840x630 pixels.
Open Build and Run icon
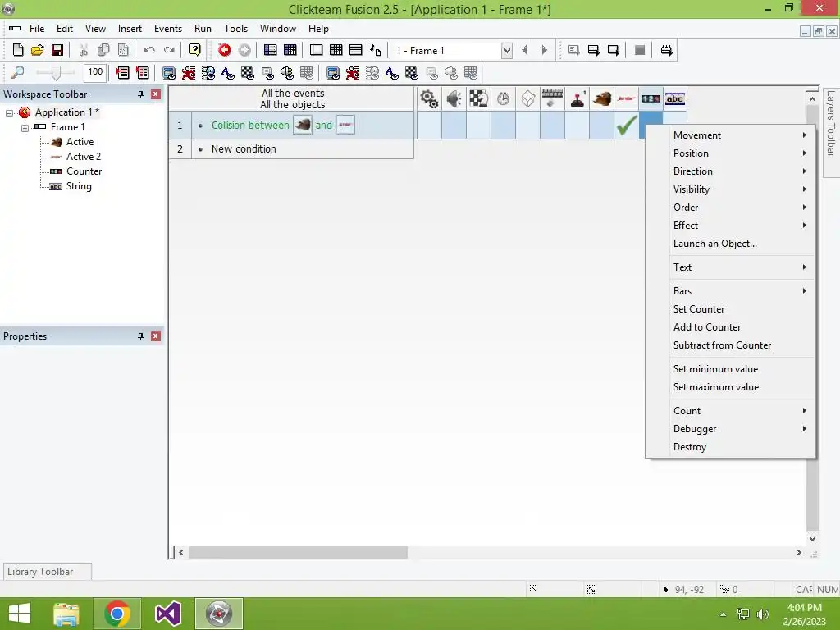click(x=666, y=50)
